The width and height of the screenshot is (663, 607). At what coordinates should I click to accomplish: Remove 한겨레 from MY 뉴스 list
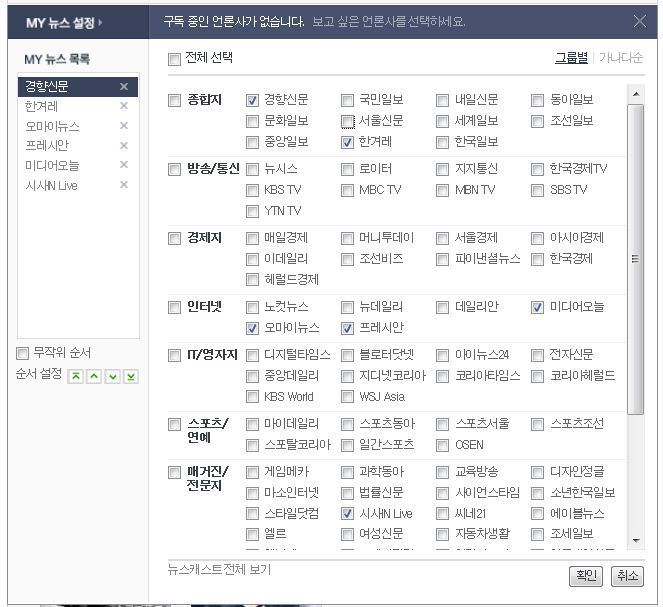[124, 106]
